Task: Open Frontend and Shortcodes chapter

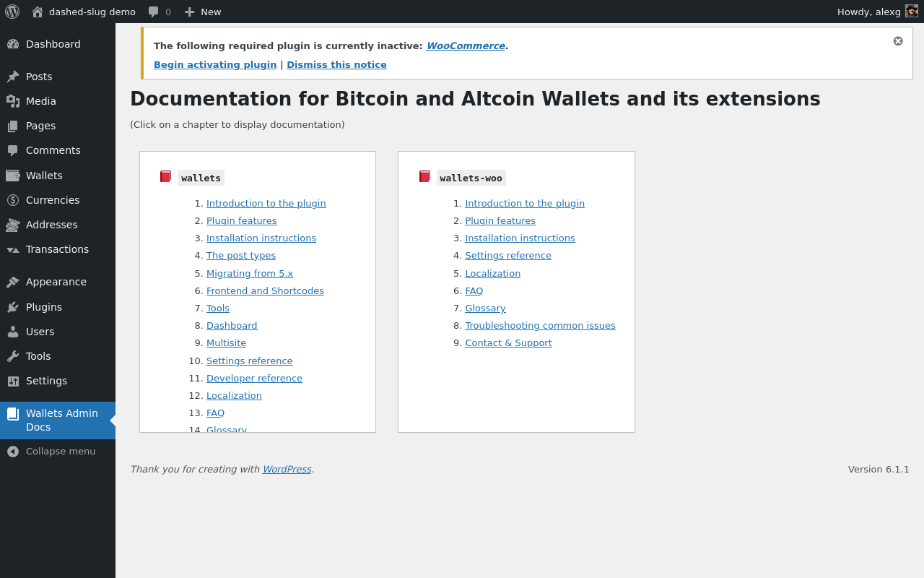Action: tap(265, 290)
